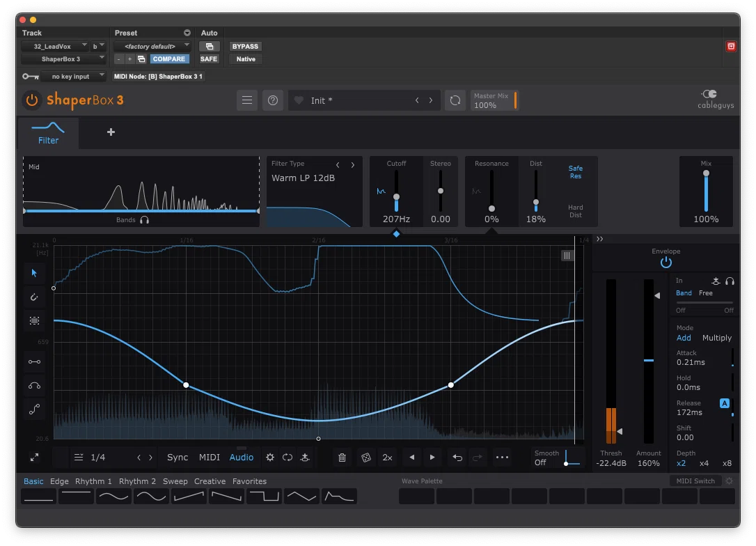Adjust the Mix slider handle at 100%
This screenshot has width=756, height=546.
[x=706, y=173]
